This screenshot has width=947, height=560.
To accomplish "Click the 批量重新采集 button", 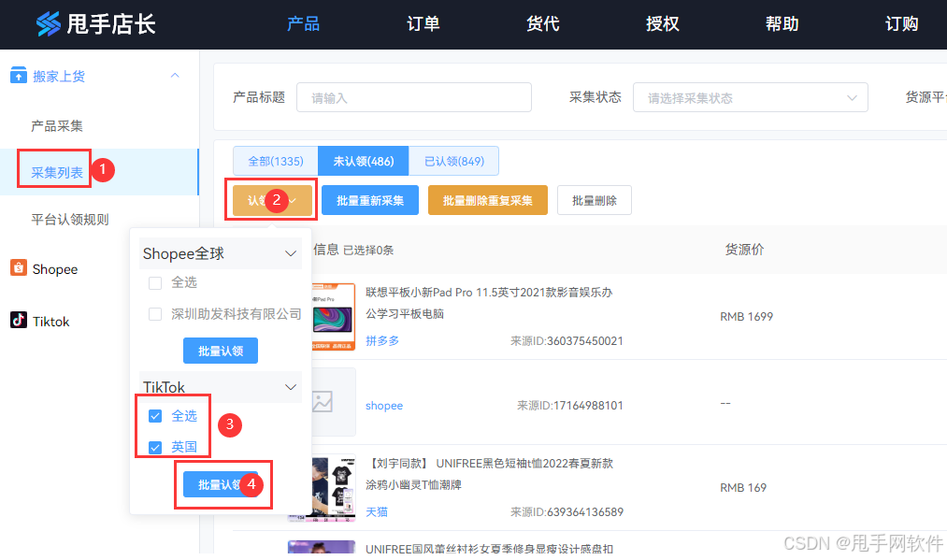I will tap(370, 201).
